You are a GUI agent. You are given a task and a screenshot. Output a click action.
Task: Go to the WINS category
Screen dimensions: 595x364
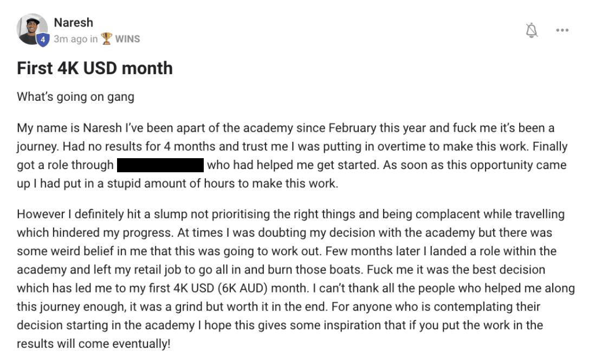click(127, 38)
